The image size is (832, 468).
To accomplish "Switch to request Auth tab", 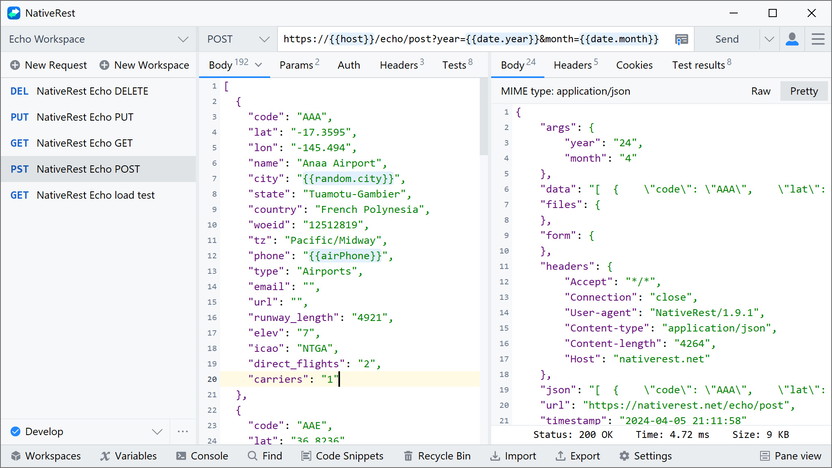I will point(349,65).
